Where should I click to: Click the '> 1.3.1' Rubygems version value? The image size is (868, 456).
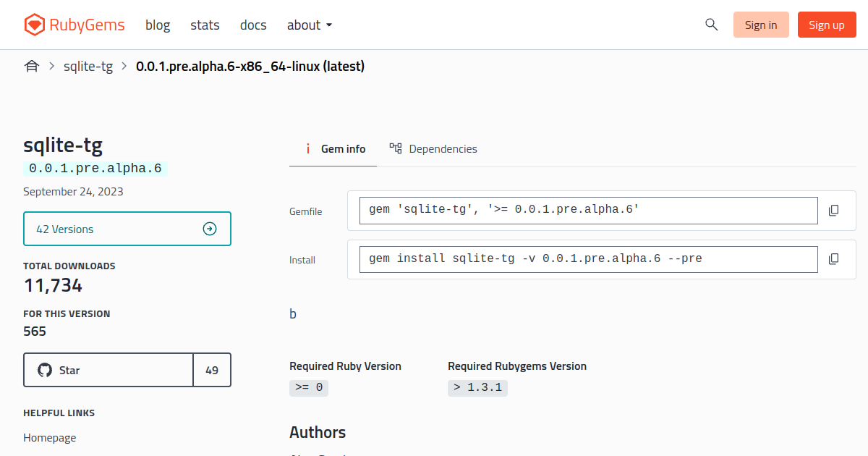tap(477, 387)
